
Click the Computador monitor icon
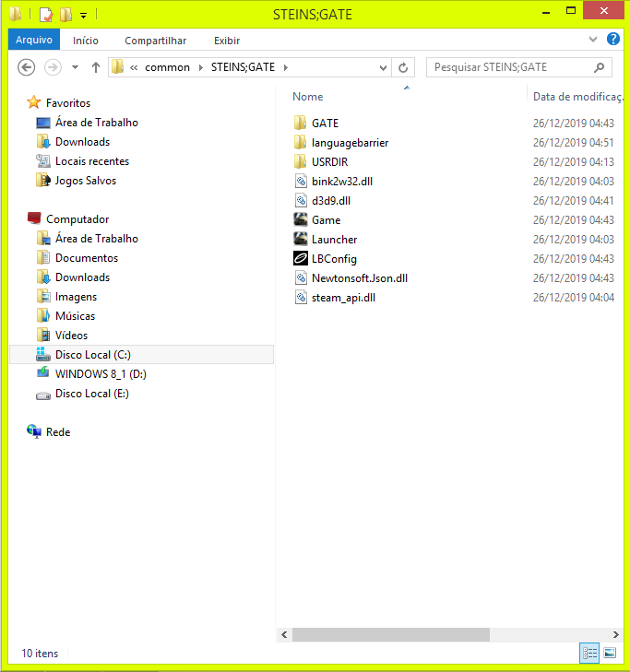(34, 218)
